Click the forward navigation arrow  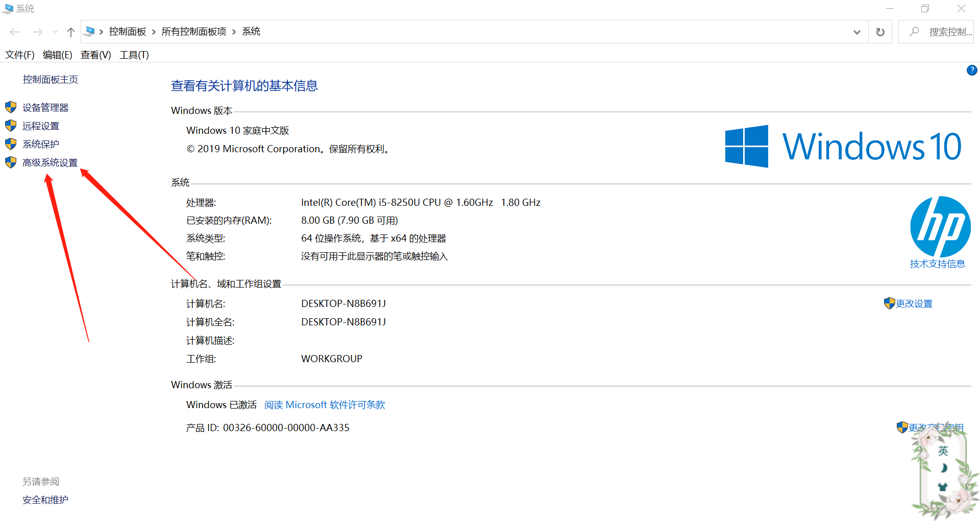pyautogui.click(x=38, y=32)
